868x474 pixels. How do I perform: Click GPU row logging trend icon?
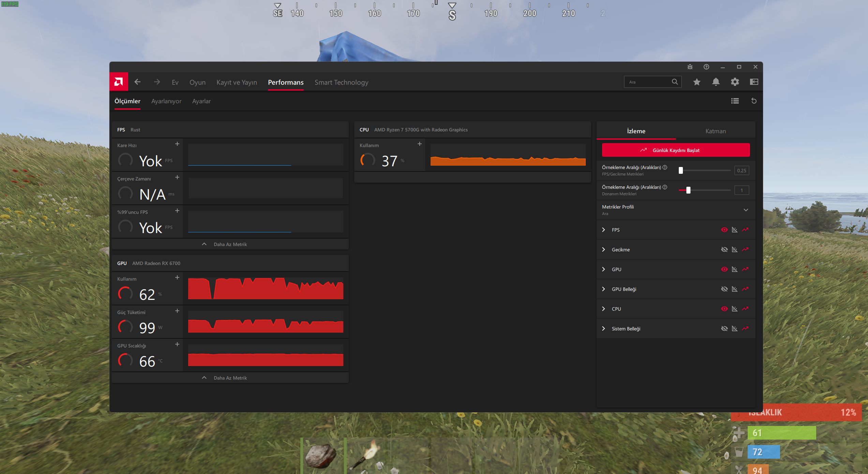(745, 269)
